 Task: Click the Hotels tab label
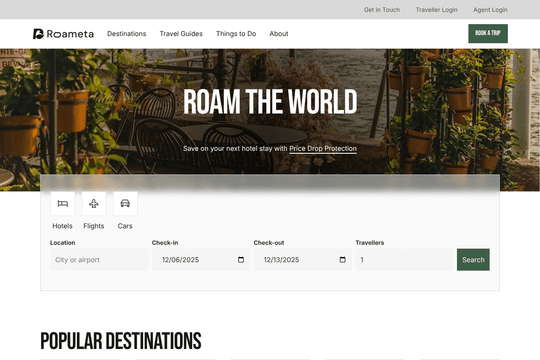point(62,226)
